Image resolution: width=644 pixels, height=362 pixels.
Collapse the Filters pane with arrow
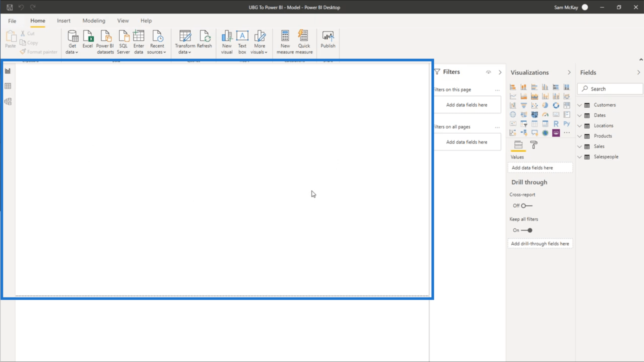pos(500,72)
